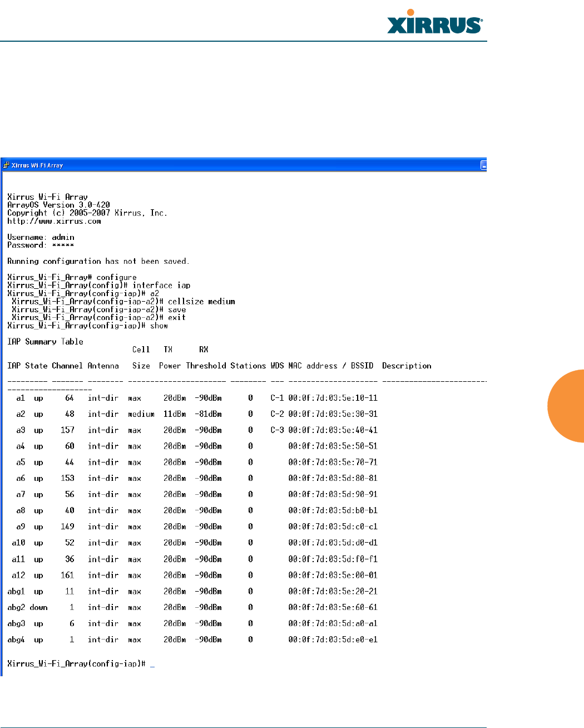
Task: Click the 'IAP Summary Table' heading
Action: click(x=45, y=342)
